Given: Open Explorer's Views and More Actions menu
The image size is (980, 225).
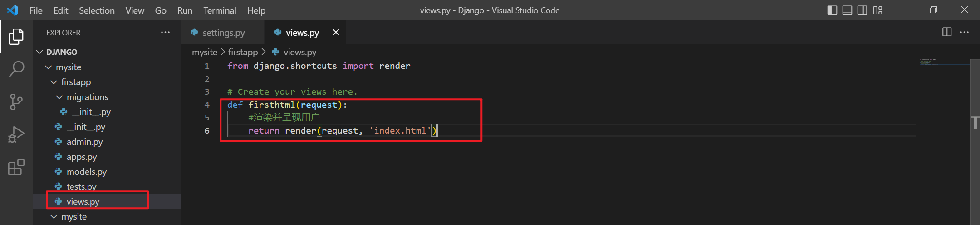Looking at the screenshot, I should tap(165, 32).
